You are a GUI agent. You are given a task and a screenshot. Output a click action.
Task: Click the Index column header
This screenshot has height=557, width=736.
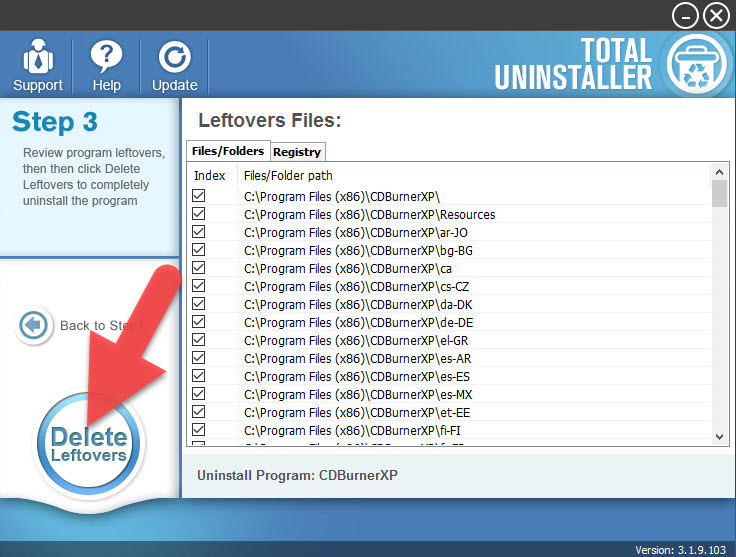pos(212,175)
